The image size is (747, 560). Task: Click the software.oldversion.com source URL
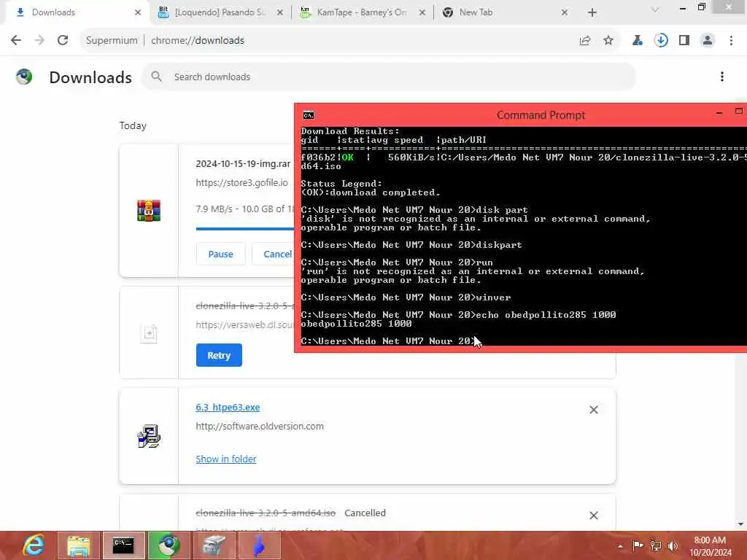260,426
